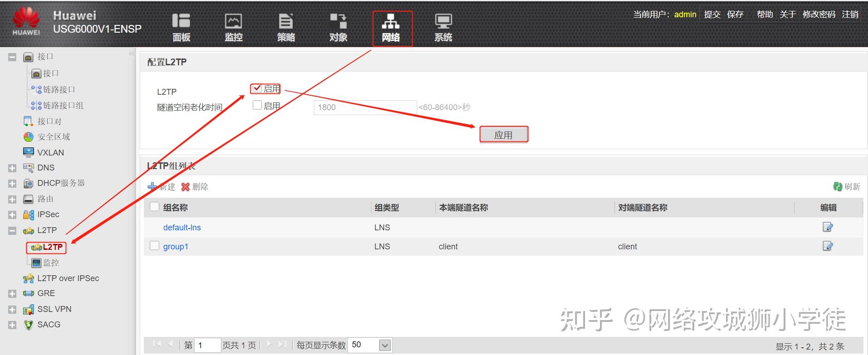Viewport: 868px width, 355px height.
Task: Click the SSL VPN icon
Action: pos(28,309)
